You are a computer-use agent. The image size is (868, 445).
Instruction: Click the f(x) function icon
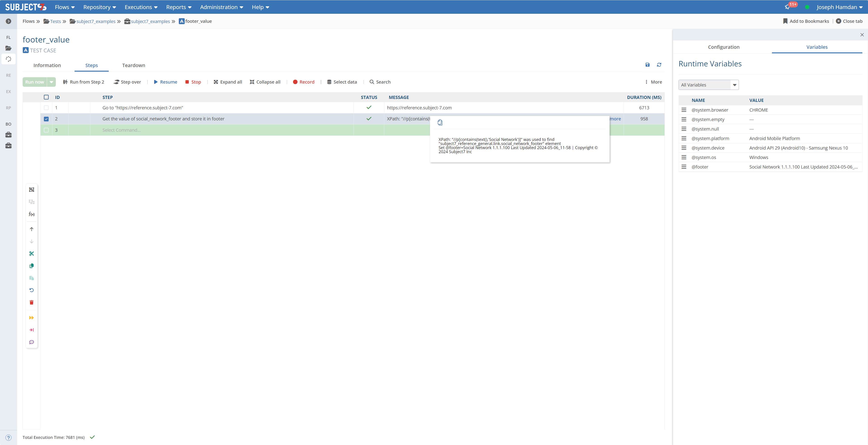[32, 214]
